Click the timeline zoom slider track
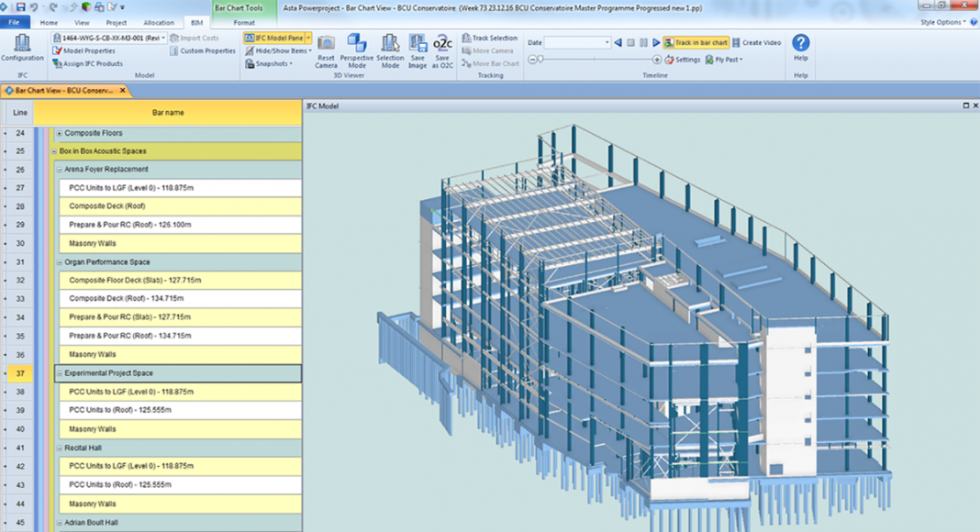 [596, 60]
